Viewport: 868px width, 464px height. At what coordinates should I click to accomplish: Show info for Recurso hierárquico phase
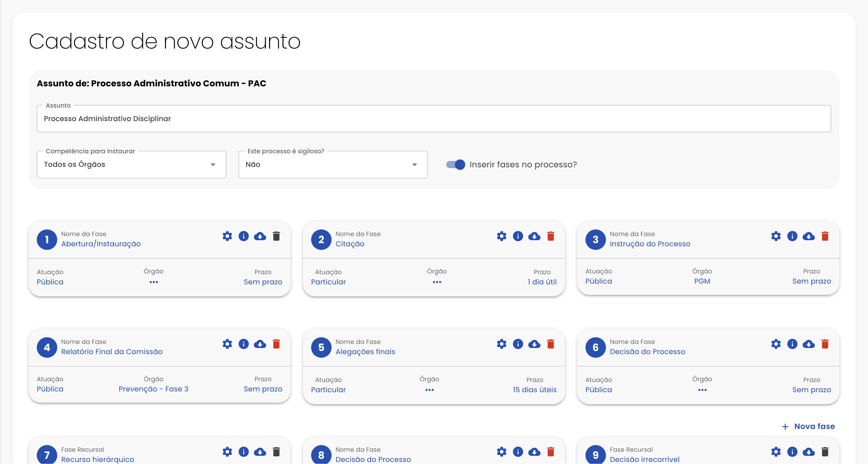coord(244,451)
